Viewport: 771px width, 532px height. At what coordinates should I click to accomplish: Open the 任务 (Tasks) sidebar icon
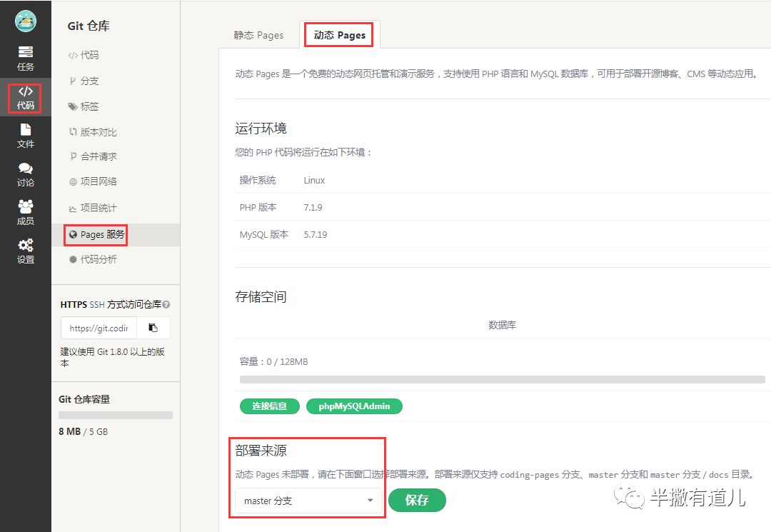[26, 58]
